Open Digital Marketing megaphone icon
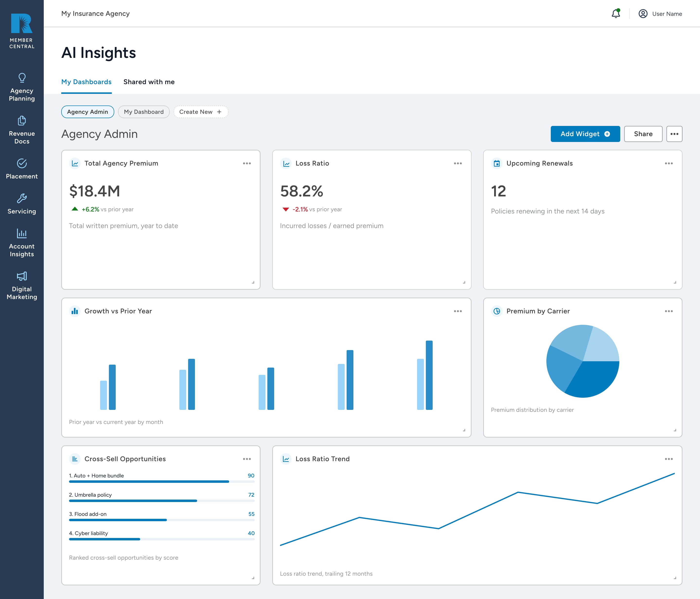This screenshot has height=599, width=700. point(22,276)
